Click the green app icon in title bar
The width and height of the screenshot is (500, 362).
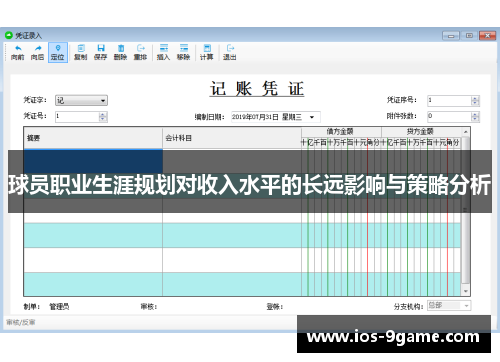9,35
